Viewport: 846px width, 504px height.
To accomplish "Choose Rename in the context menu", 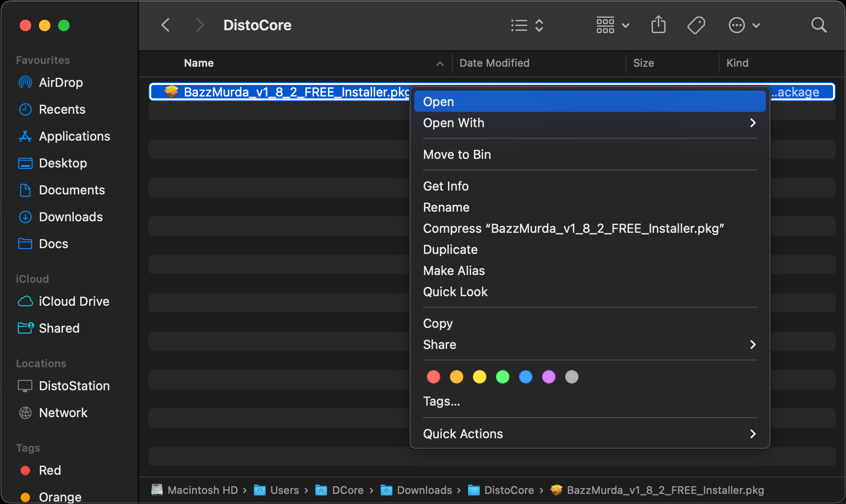I will click(590, 207).
